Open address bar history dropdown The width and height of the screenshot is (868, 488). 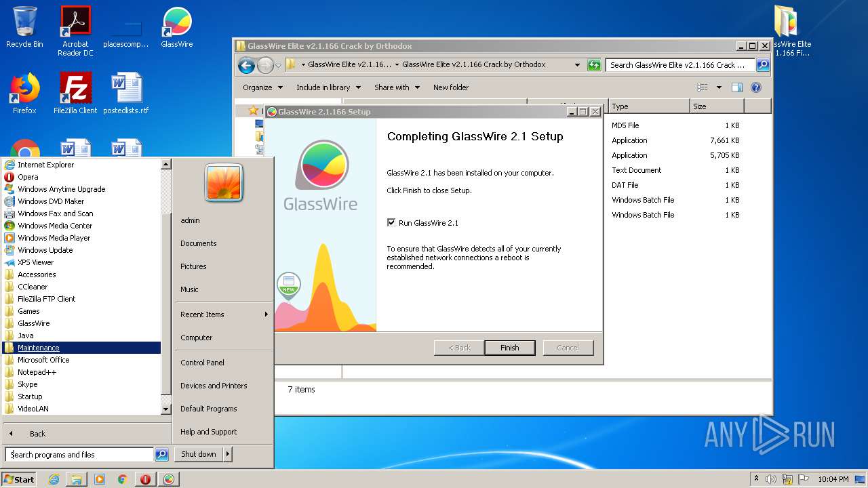[577, 65]
